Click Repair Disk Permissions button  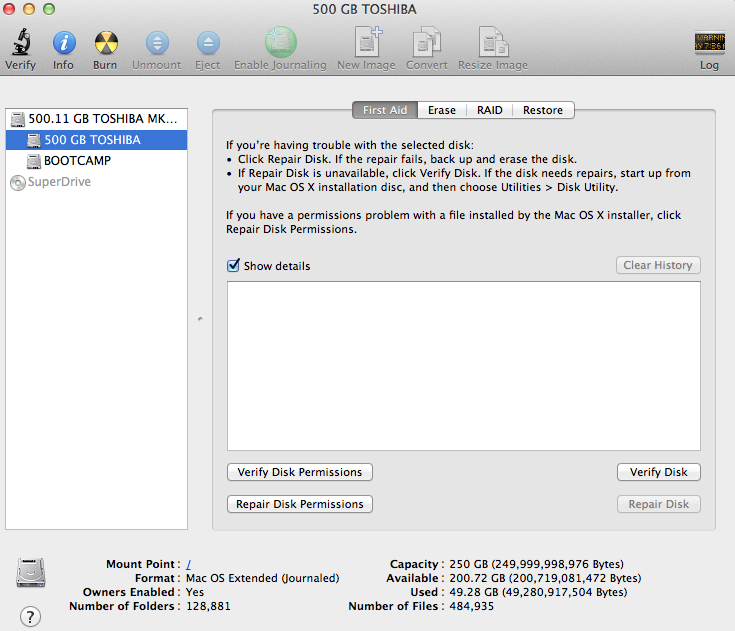(x=300, y=504)
